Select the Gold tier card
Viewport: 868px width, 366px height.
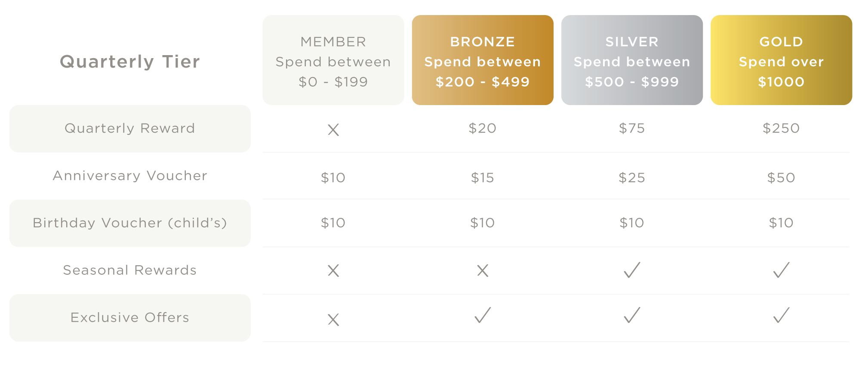[781, 60]
